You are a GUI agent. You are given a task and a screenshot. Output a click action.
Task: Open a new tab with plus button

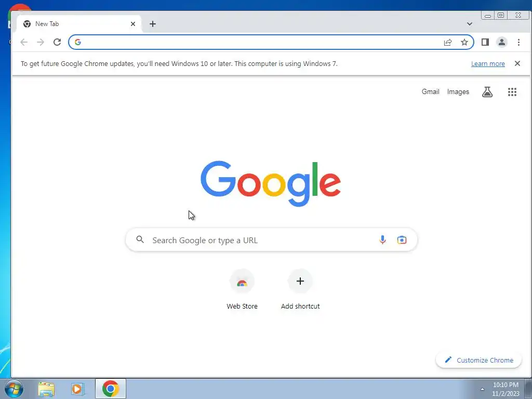(153, 24)
